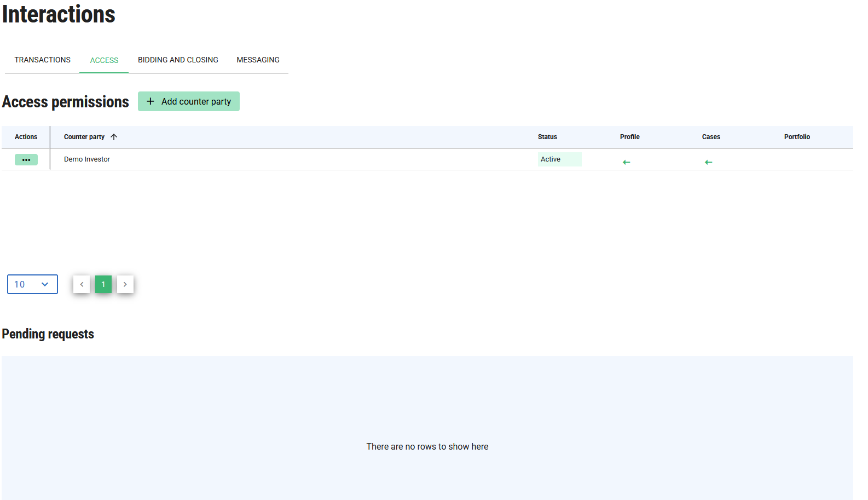Viewport: 868px width, 500px height.
Task: Click the Profile column header
Action: [629, 137]
